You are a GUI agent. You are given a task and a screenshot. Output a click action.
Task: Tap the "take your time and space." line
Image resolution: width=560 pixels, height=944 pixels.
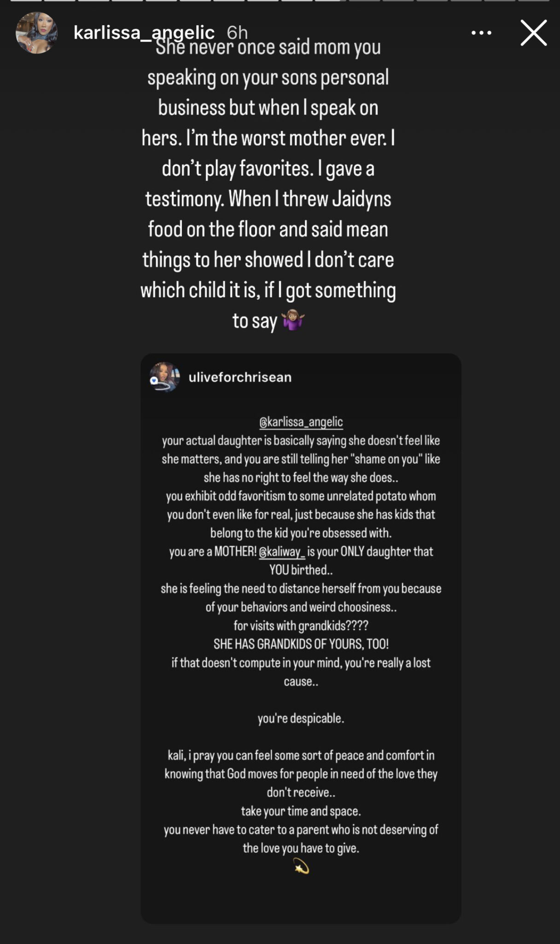tap(301, 811)
